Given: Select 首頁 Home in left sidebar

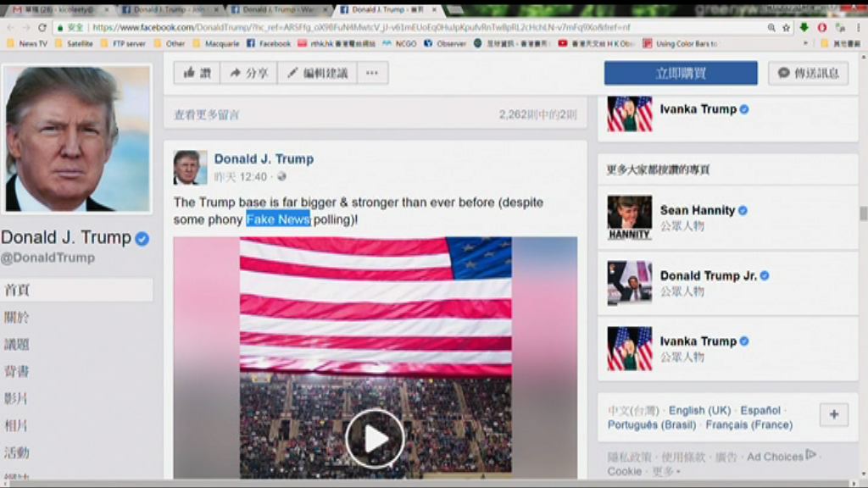Looking at the screenshot, I should coord(17,290).
